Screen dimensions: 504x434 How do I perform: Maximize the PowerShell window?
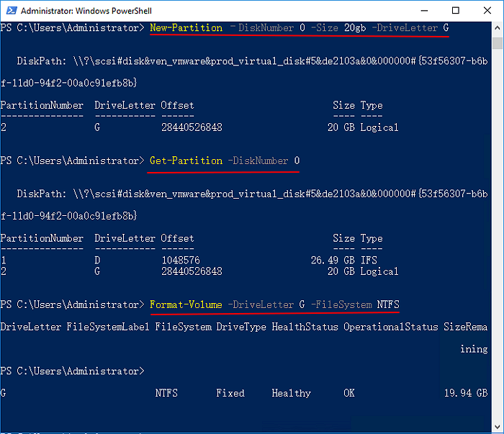click(x=456, y=11)
